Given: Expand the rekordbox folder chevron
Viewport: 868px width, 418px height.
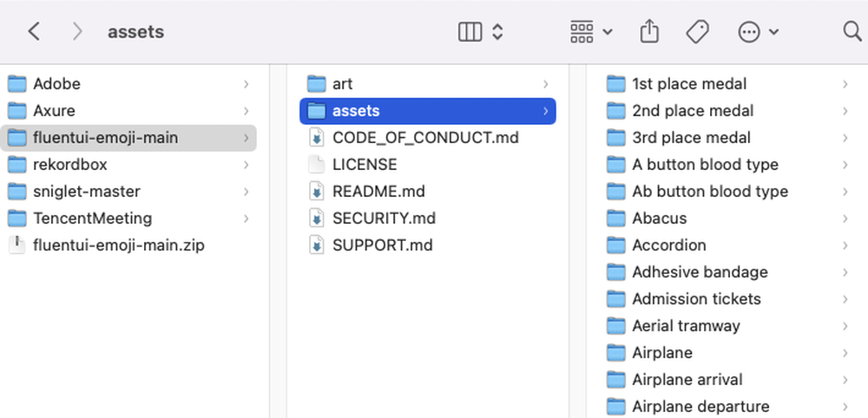Looking at the screenshot, I should coord(246,165).
